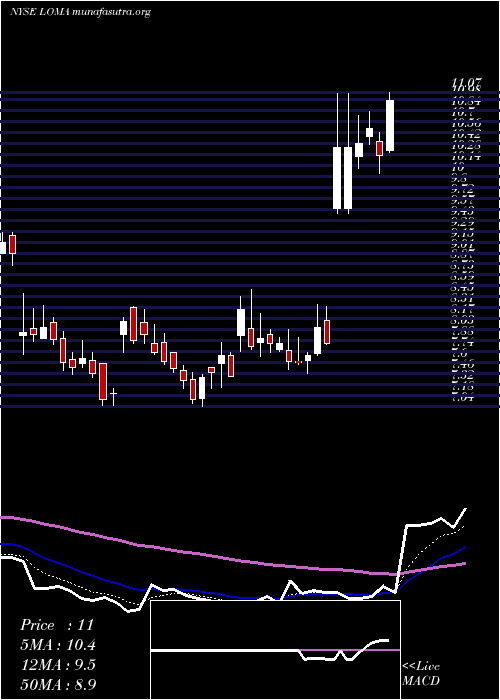Click the '50MA : 8.9' value
The image size is (500, 700).
(x=58, y=684)
